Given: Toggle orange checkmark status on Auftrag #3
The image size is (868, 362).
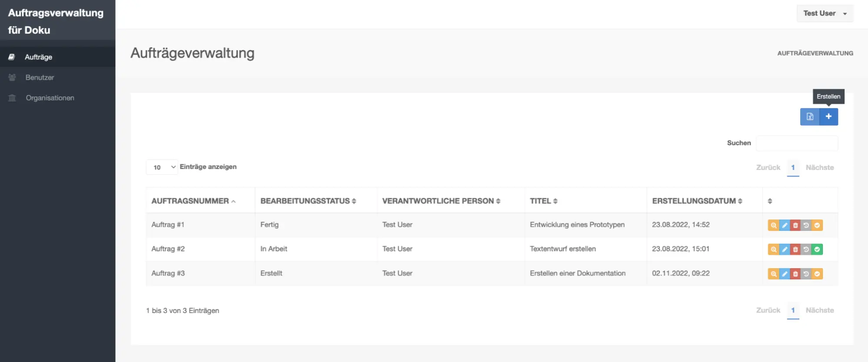Looking at the screenshot, I should click(x=817, y=274).
